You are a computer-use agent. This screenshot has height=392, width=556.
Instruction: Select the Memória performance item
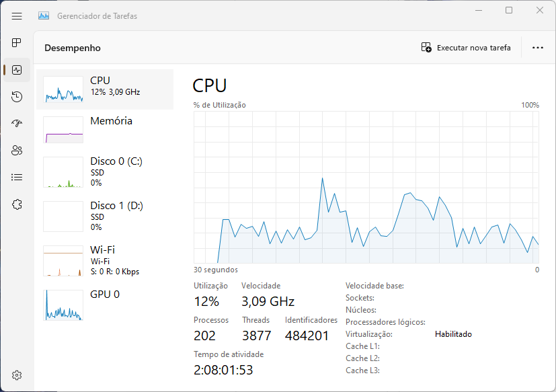tap(105, 130)
